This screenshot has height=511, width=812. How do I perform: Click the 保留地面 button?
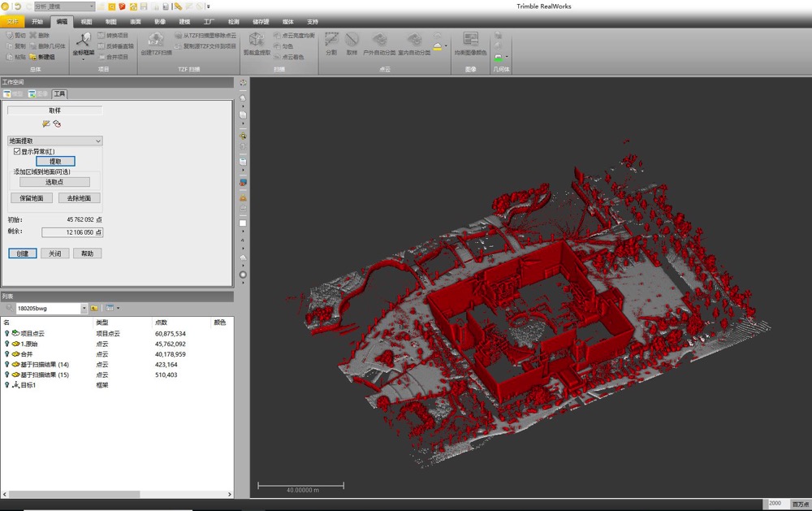[x=32, y=198]
